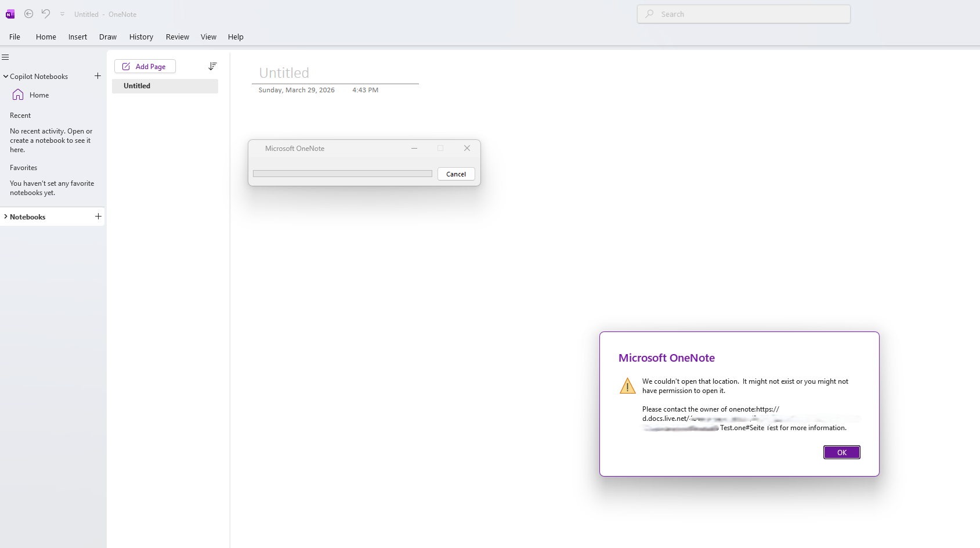Click the Recent heading in sidebar

pyautogui.click(x=20, y=116)
